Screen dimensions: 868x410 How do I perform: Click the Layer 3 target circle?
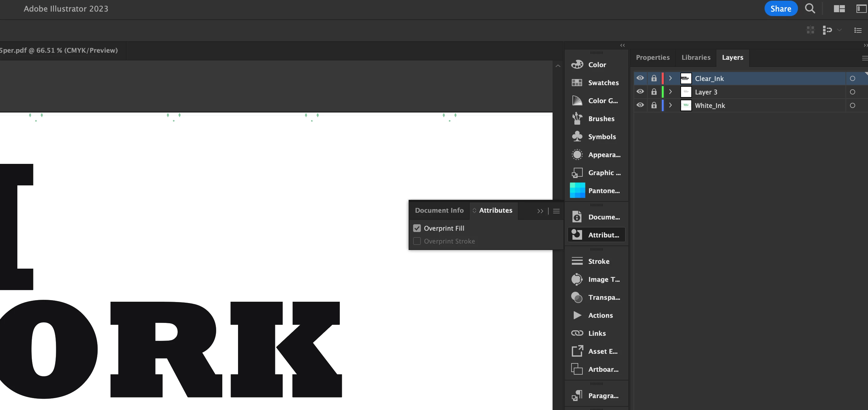(852, 92)
